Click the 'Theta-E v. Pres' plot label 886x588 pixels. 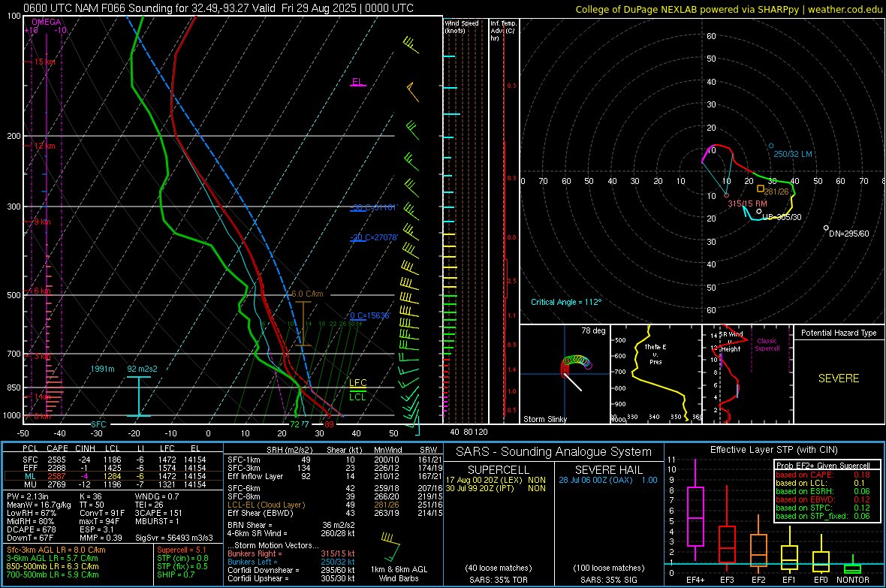pyautogui.click(x=655, y=354)
